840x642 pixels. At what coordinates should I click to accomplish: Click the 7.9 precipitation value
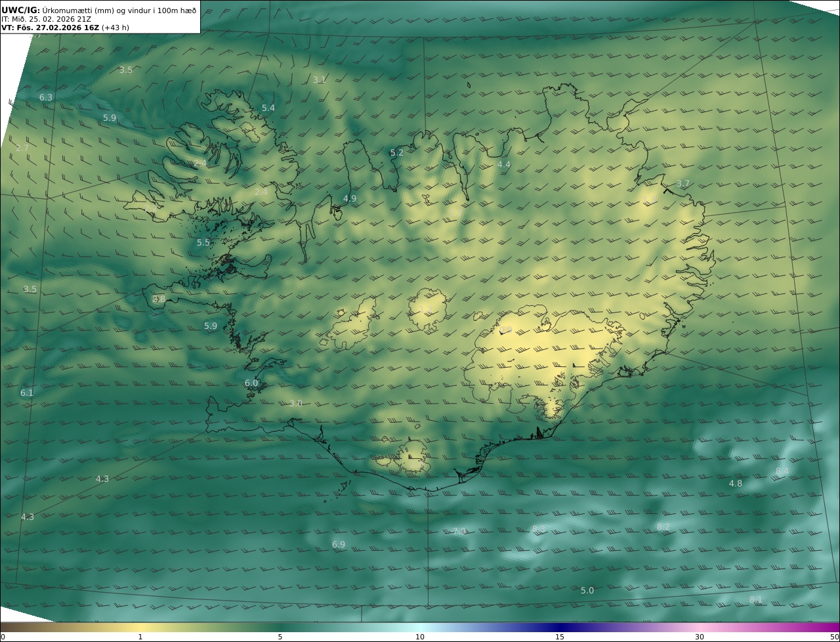459,531
